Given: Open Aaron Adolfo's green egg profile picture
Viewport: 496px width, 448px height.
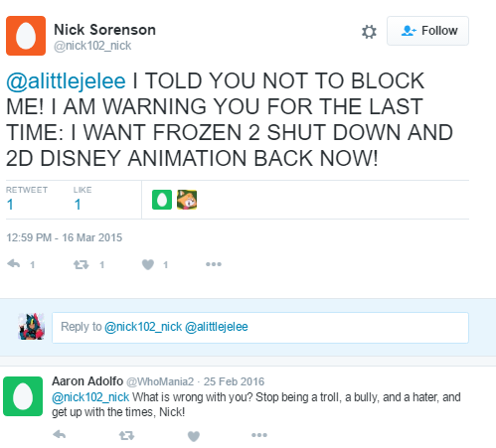Looking at the screenshot, I should (23, 396).
